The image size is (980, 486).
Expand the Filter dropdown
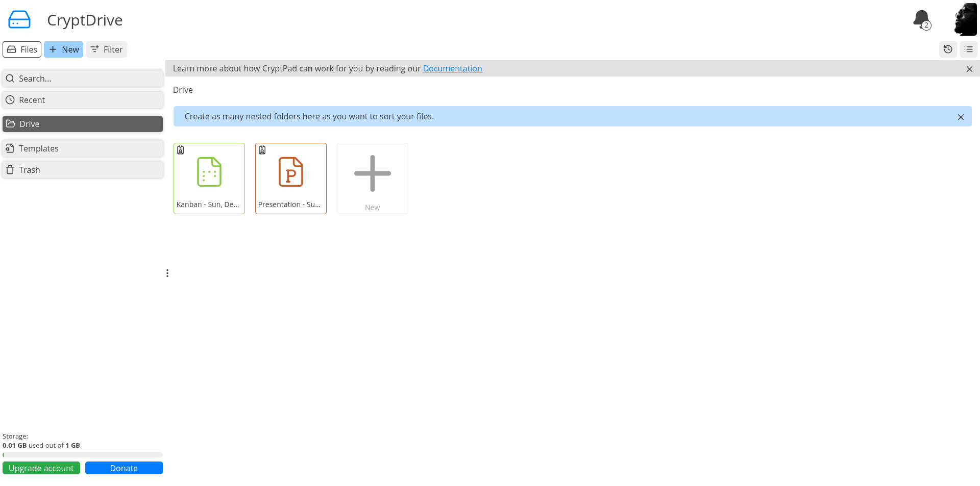[106, 49]
